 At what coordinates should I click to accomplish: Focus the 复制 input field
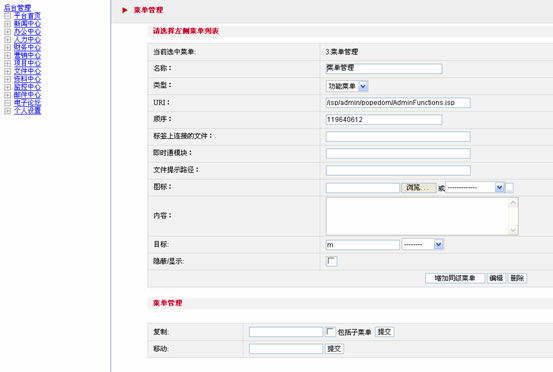[286, 332]
